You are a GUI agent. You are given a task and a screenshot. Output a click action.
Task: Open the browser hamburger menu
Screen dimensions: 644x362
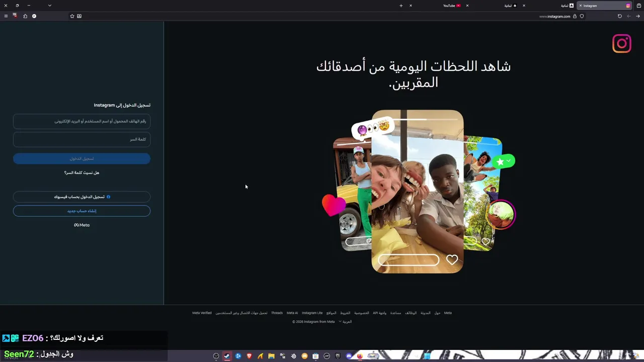[x=6, y=16]
